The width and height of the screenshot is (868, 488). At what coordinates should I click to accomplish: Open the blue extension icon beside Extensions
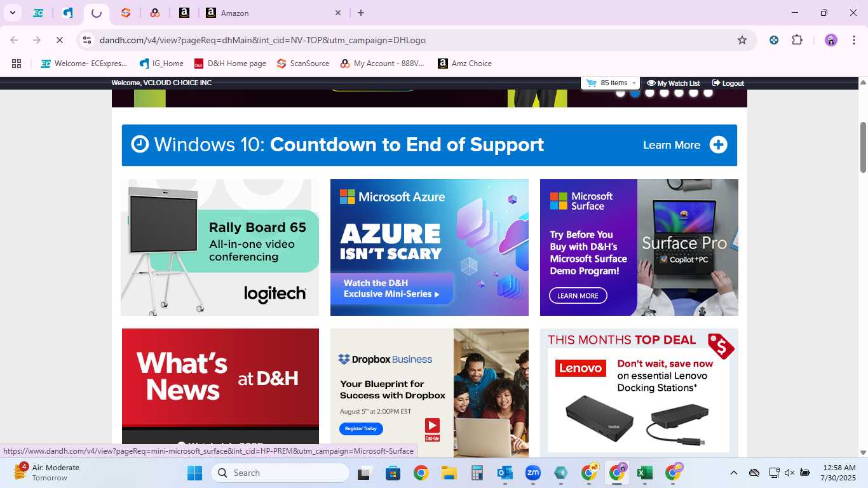pos(774,40)
